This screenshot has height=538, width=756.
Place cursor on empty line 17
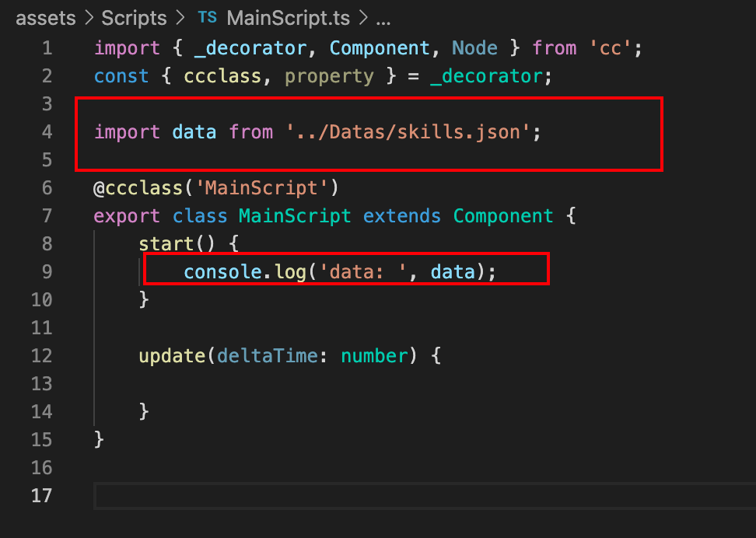pos(389,496)
